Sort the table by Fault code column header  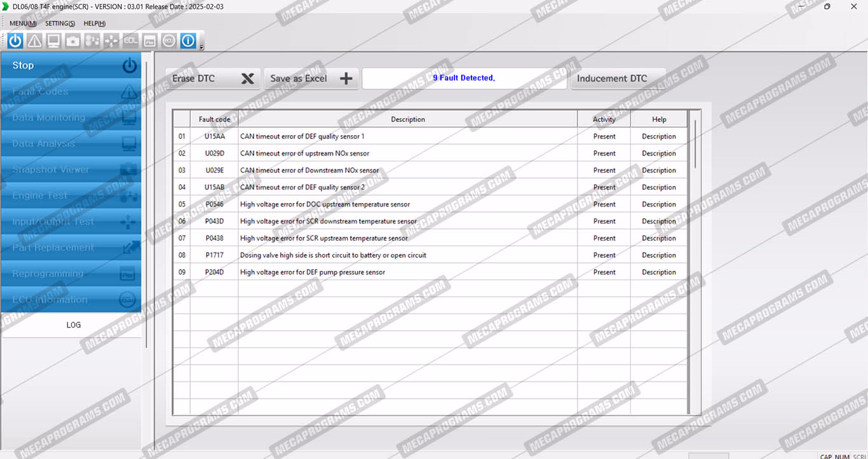214,119
